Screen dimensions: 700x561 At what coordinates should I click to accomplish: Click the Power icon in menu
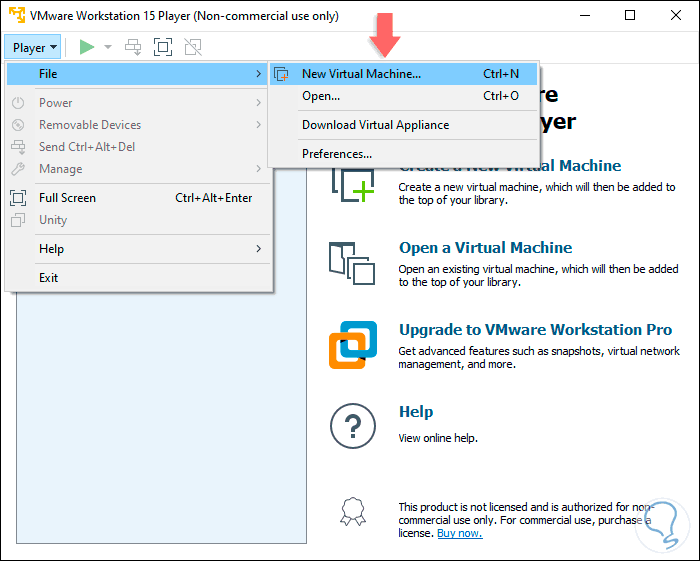tap(18, 103)
